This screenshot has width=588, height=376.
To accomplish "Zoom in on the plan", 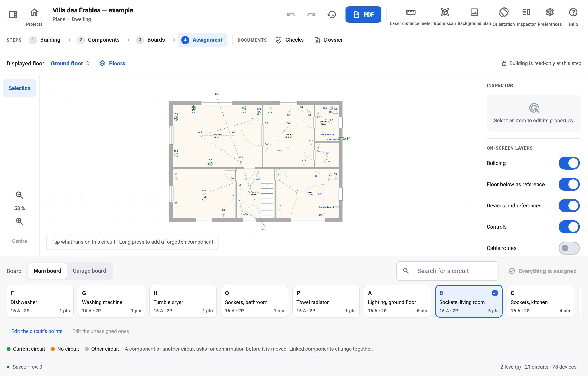I will 20,221.
